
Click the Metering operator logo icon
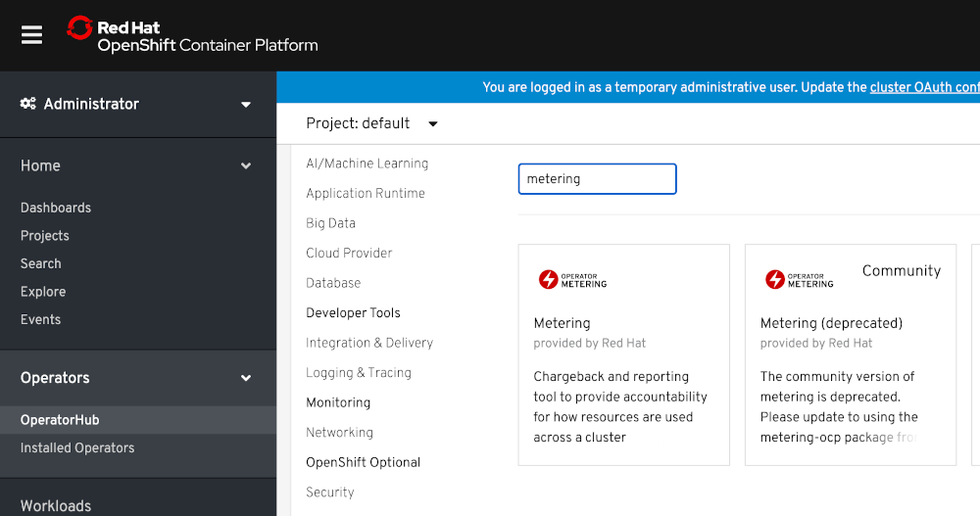[x=572, y=279]
